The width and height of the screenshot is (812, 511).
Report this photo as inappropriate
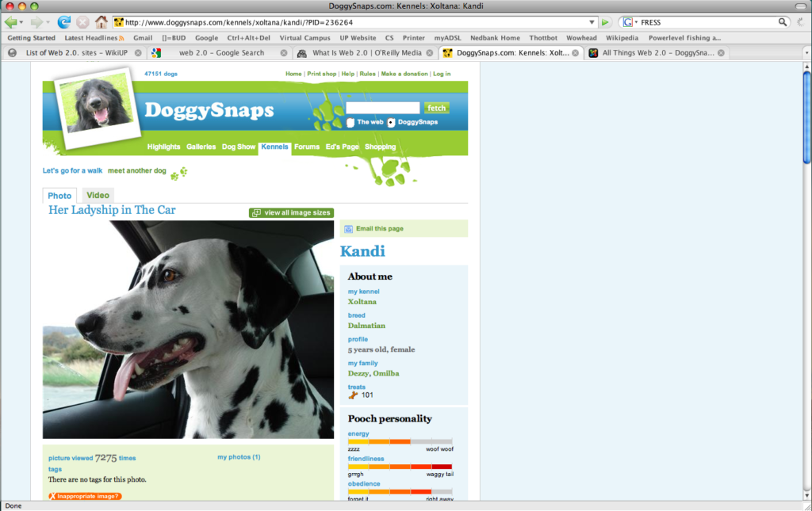coord(83,494)
